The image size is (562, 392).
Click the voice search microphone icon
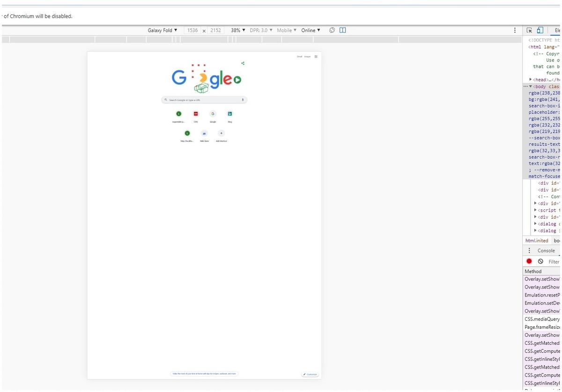[243, 100]
